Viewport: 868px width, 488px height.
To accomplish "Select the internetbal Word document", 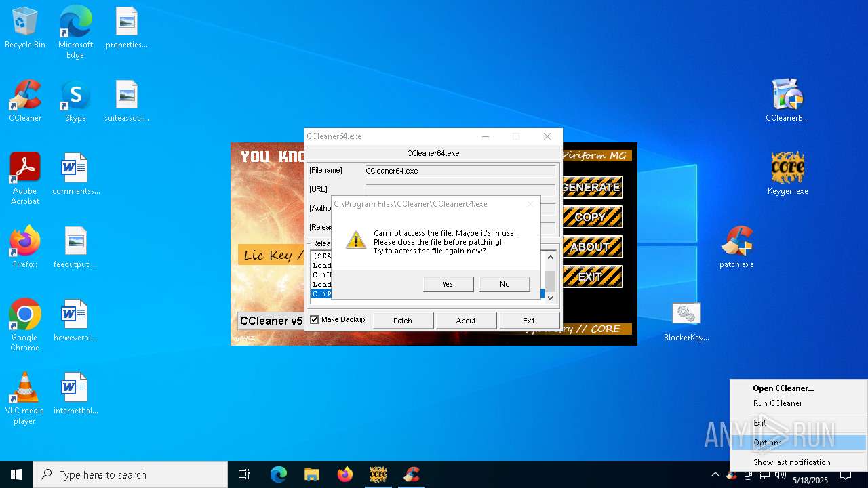I will pos(75,394).
